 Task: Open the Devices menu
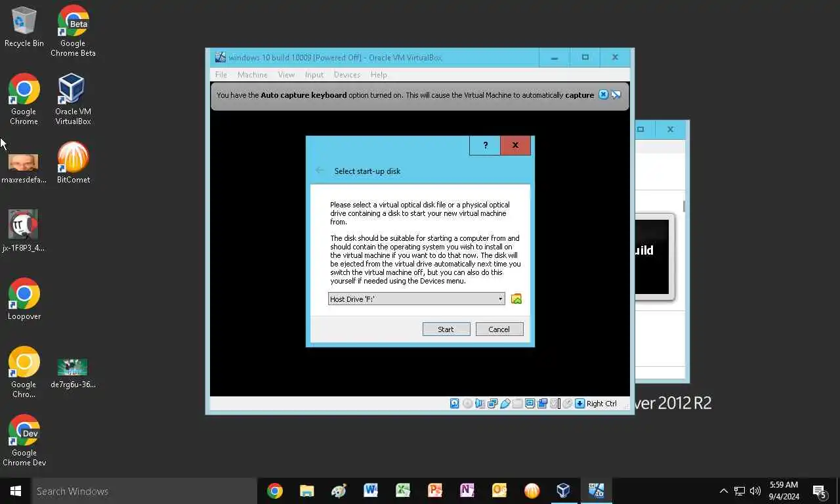pos(346,75)
